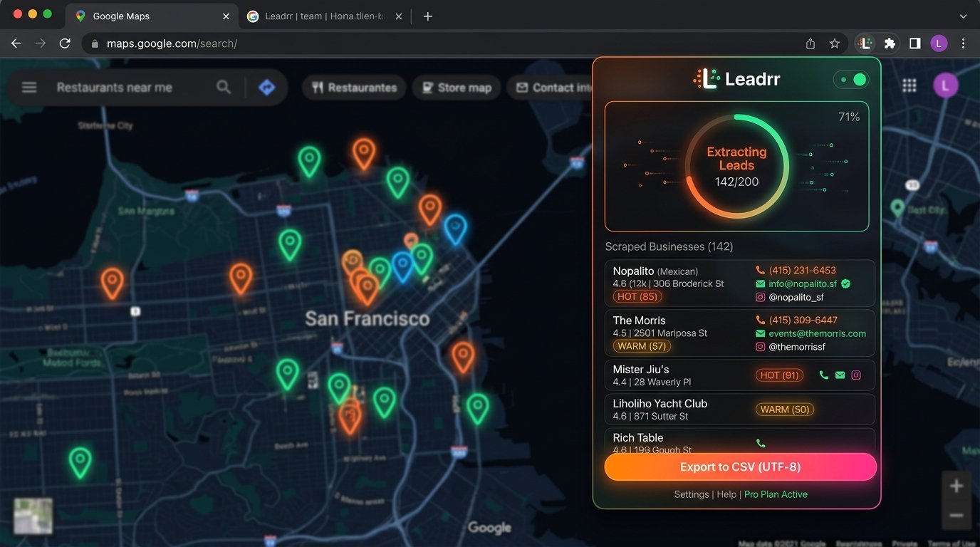Screen dimensions: 980x547
Task: Expand the tab search chevron
Action: pyautogui.click(x=963, y=16)
